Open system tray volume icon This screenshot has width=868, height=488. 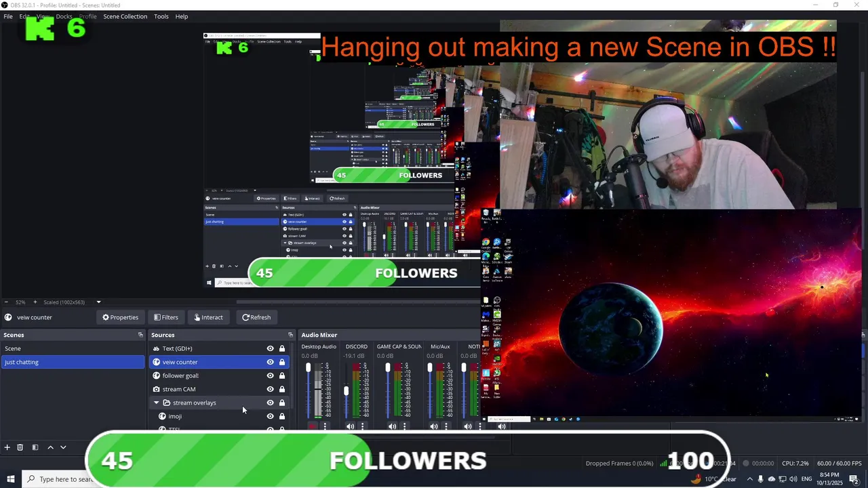tap(793, 479)
